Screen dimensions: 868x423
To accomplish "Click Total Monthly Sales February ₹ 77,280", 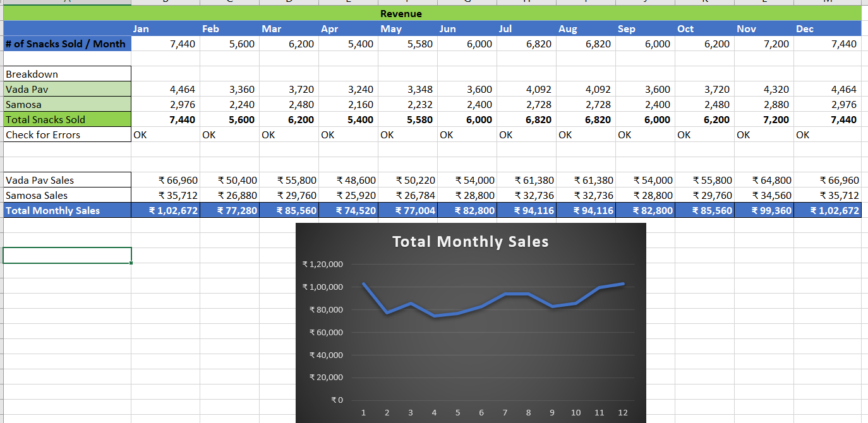I will (x=229, y=210).
